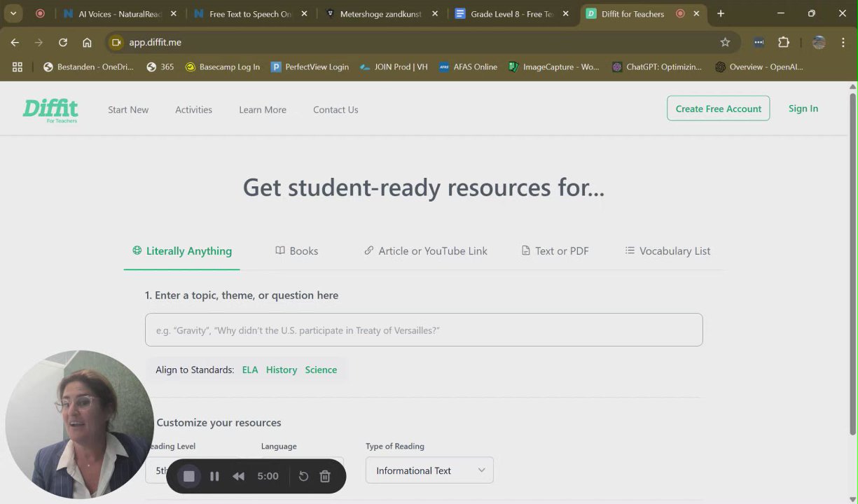Select the Books tab
Viewport: 858px width, 504px height.
297,251
